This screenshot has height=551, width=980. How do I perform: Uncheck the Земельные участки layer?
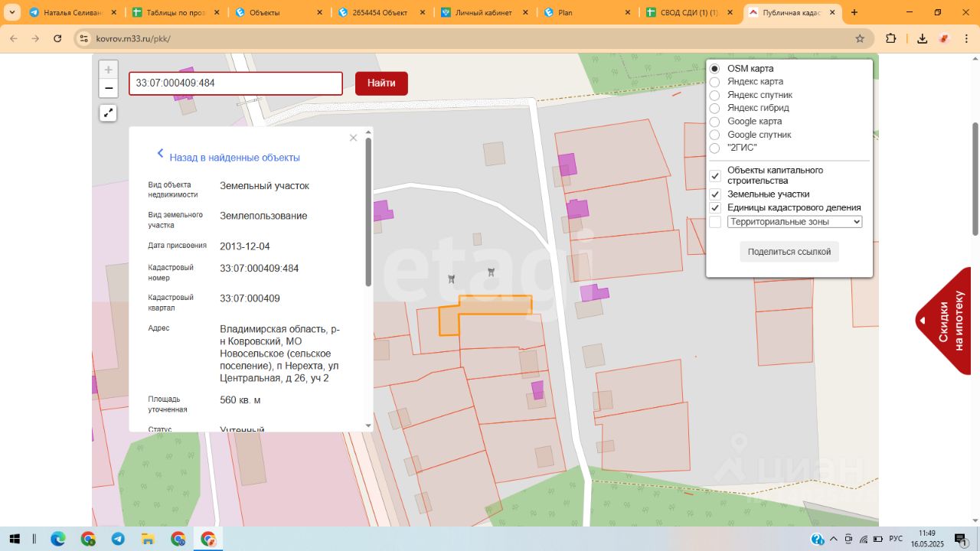click(715, 194)
